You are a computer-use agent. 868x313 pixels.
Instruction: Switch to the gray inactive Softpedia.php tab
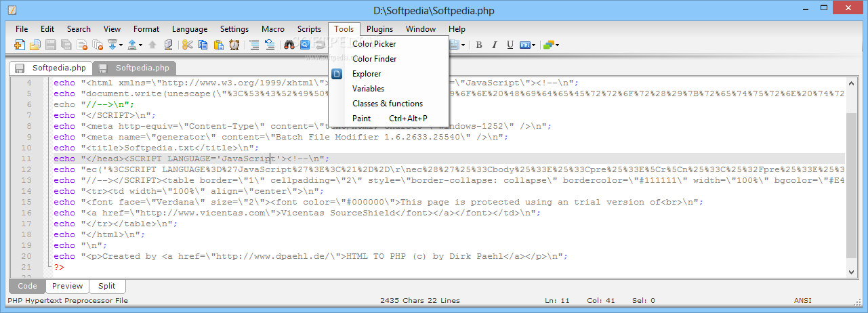click(135, 68)
